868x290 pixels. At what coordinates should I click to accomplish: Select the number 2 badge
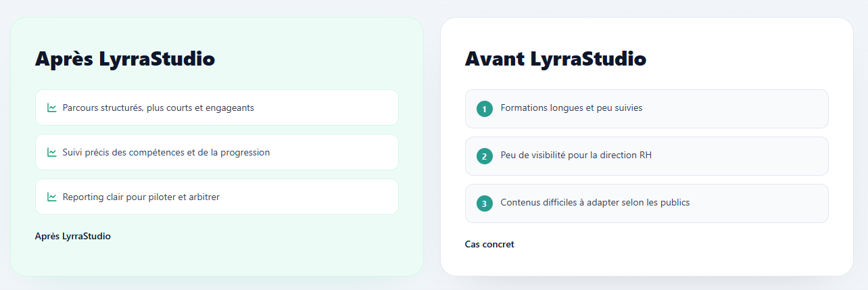click(x=484, y=156)
